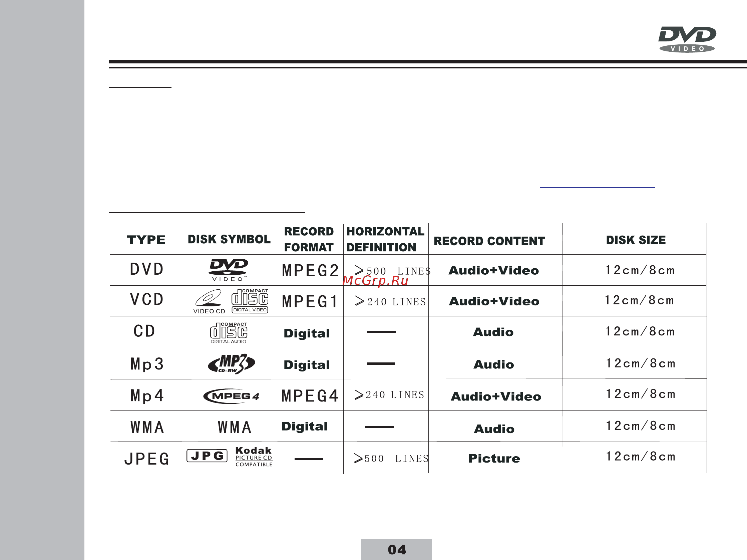747x560 pixels.
Task: Select the Mp3 cell in the TYPE column
Action: pyautogui.click(x=147, y=364)
